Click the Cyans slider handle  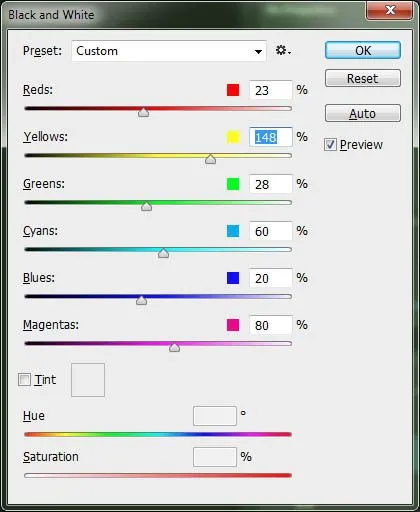(x=163, y=253)
